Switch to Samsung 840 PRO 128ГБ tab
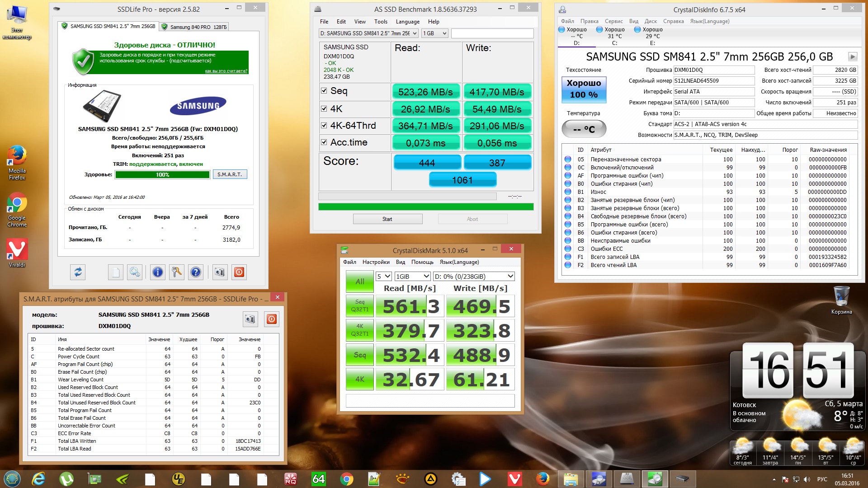868x488 pixels. pos(195,27)
